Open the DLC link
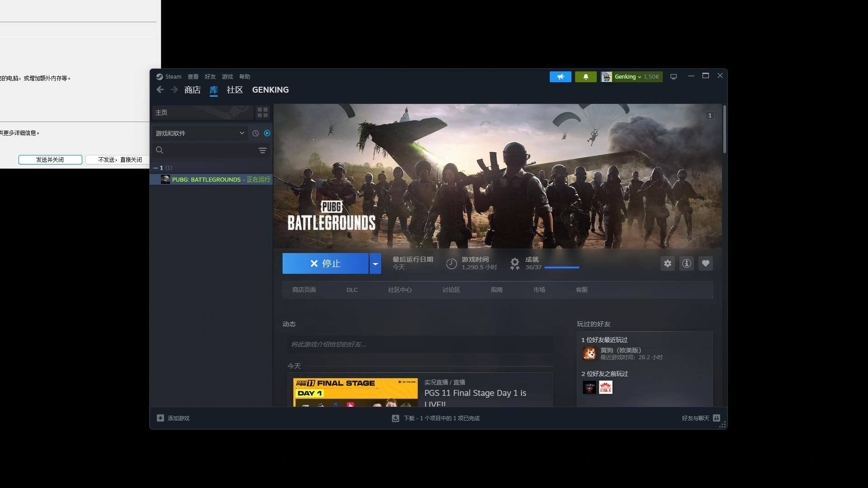 [352, 290]
